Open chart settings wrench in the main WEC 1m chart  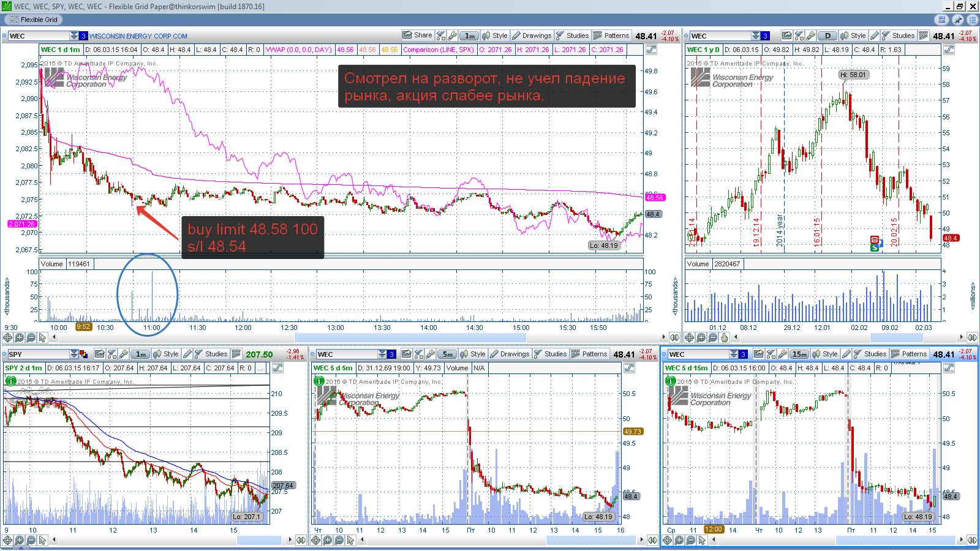453,36
